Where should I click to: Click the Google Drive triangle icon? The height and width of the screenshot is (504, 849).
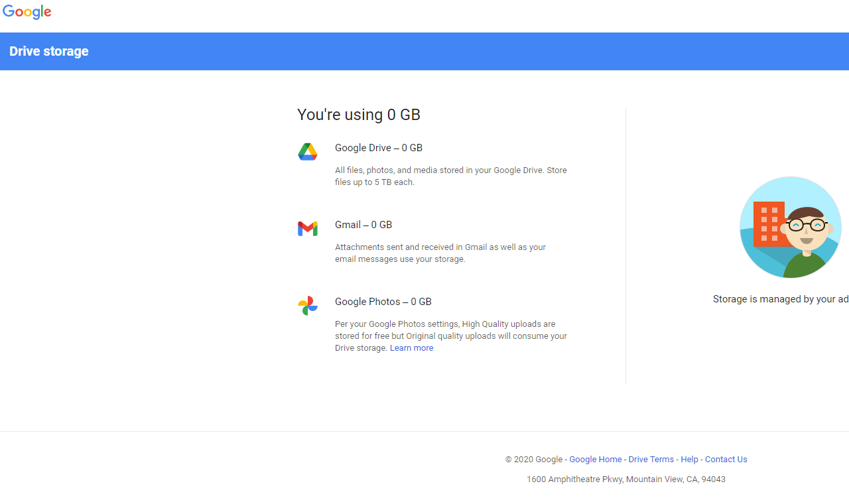[308, 152]
